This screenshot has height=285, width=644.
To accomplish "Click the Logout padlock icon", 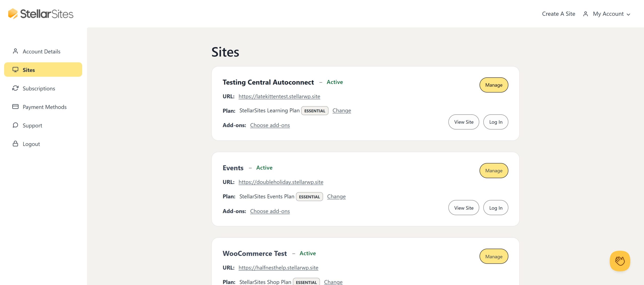I will click(15, 144).
